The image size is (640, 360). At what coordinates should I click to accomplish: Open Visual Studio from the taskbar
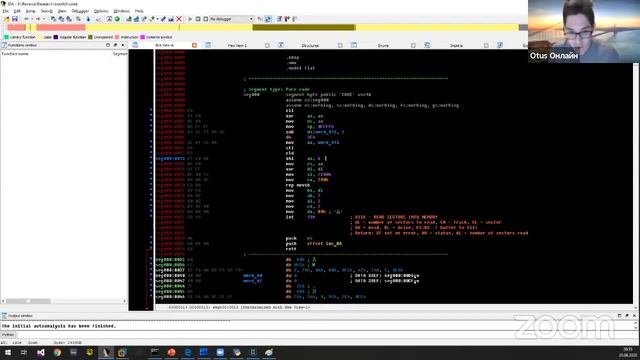pos(41,352)
